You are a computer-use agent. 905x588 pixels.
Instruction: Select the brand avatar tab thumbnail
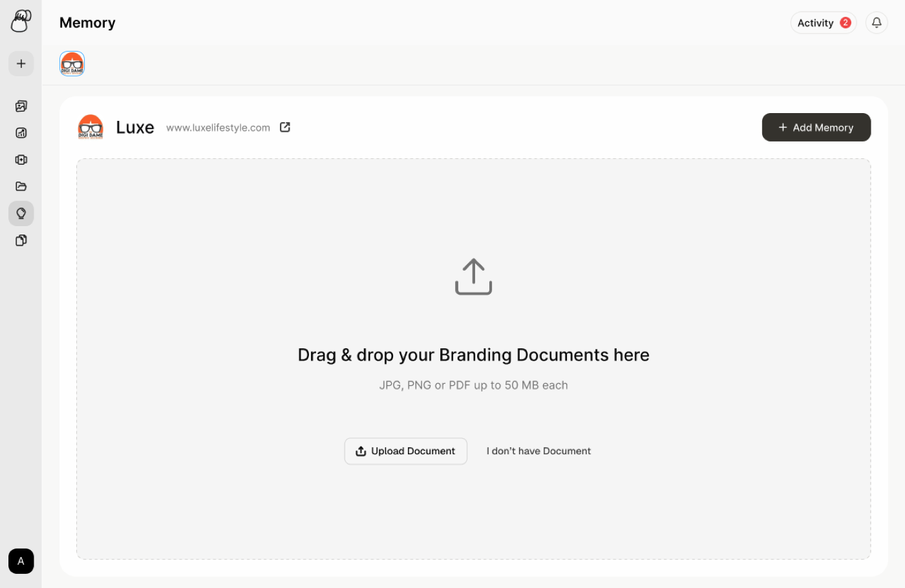point(72,63)
